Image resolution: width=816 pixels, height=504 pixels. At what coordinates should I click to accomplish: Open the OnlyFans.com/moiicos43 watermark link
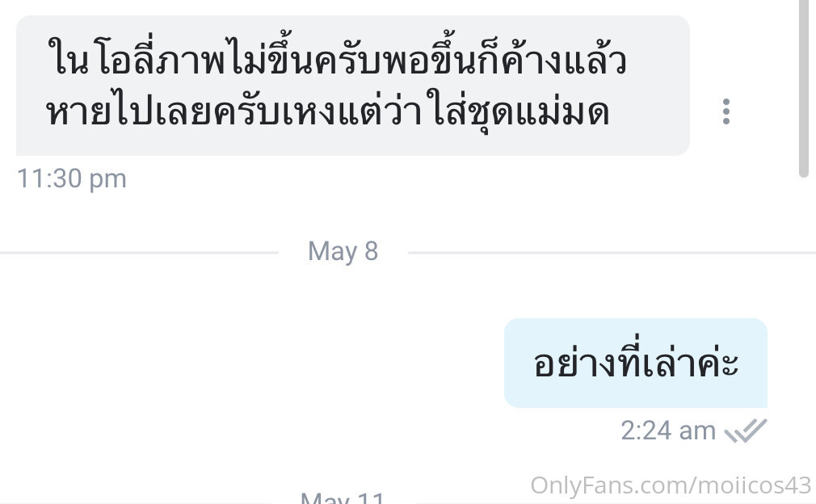click(x=671, y=485)
